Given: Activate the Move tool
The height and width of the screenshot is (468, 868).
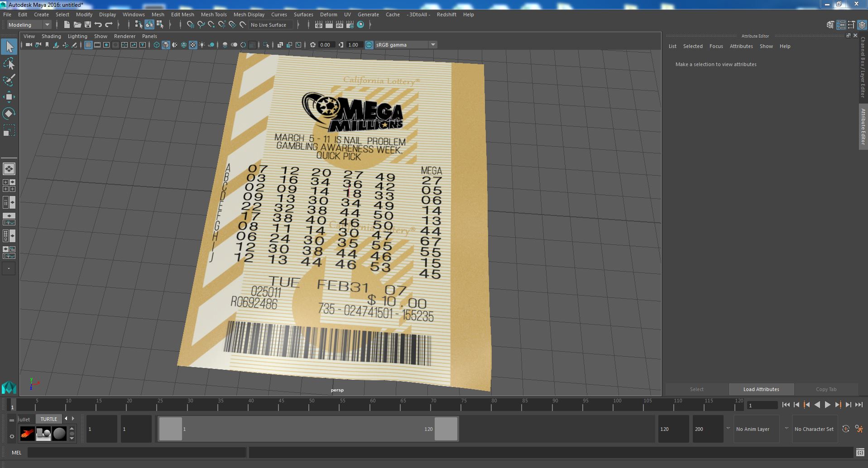Looking at the screenshot, I should click(x=9, y=97).
